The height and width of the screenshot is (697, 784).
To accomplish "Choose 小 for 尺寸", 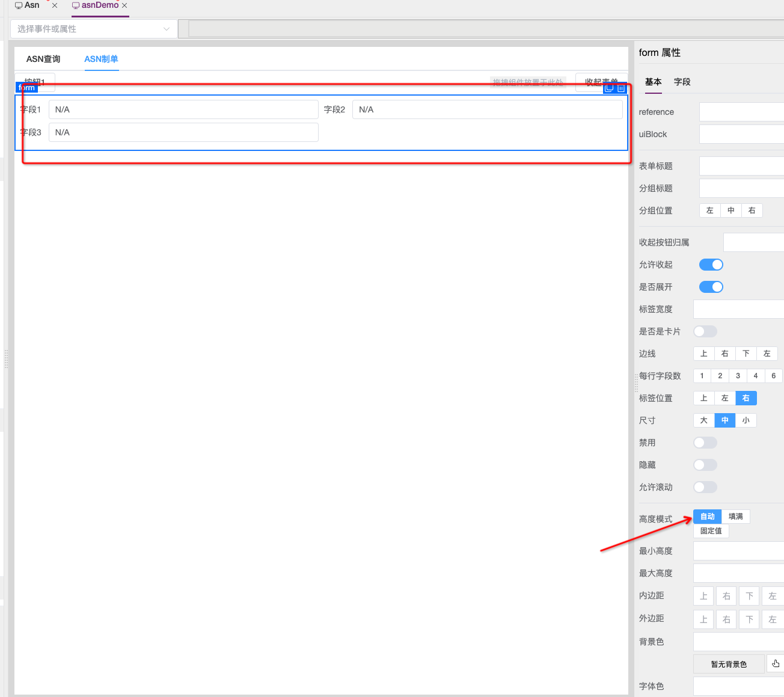I will click(x=746, y=420).
